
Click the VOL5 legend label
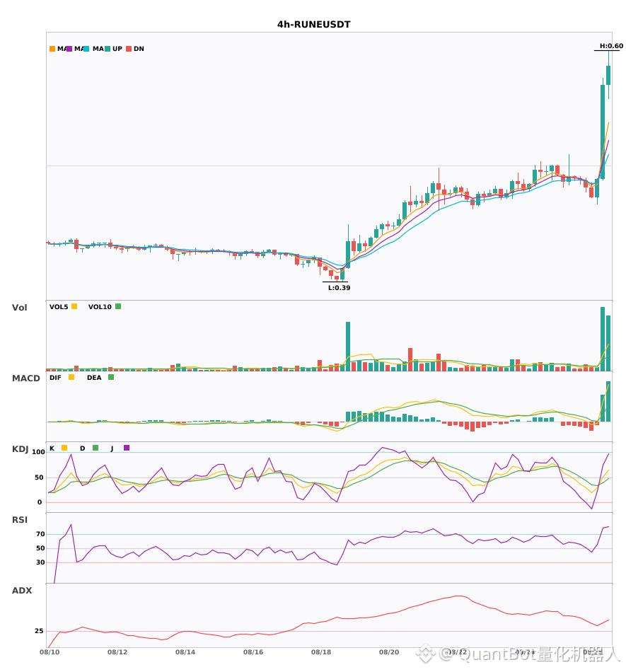(x=59, y=307)
